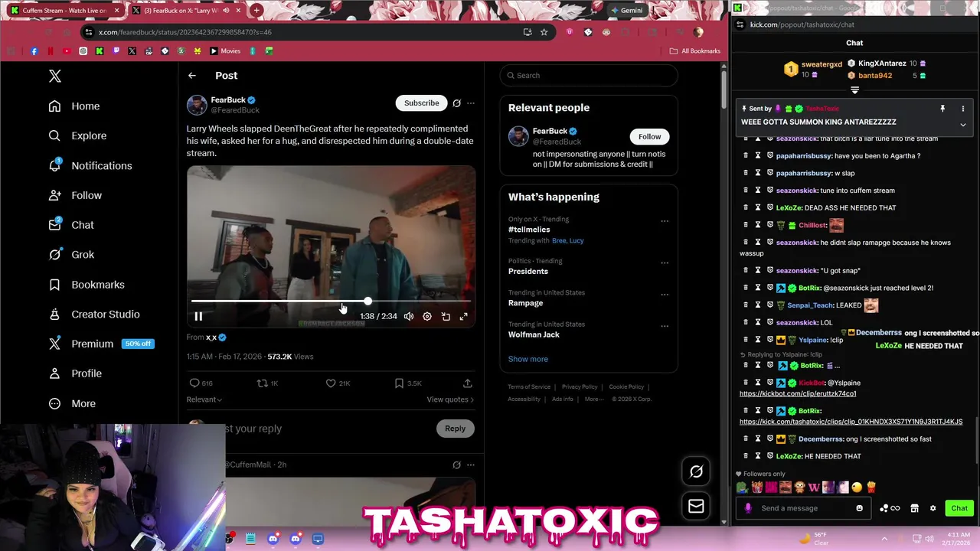Collapse the pinned message chevron
980x551 pixels.
click(x=963, y=125)
